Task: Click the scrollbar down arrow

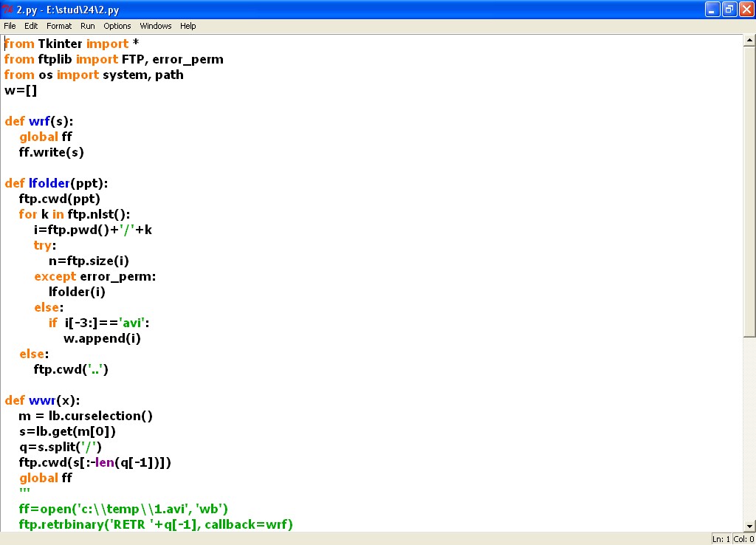Action: pos(749,525)
